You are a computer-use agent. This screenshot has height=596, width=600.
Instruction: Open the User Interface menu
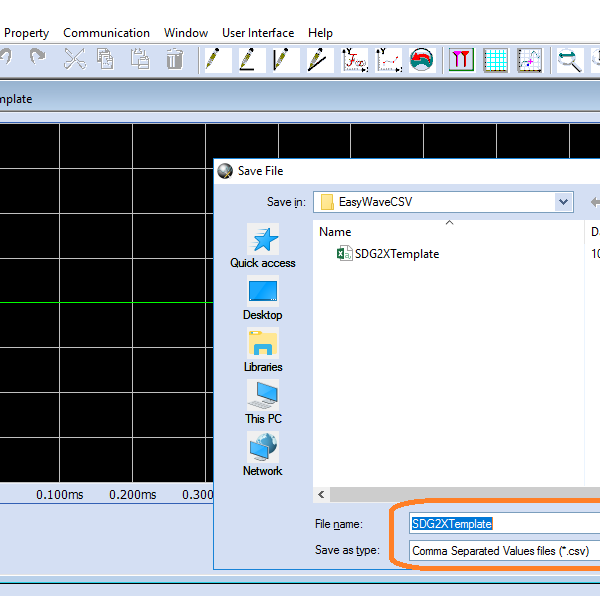coord(258,33)
